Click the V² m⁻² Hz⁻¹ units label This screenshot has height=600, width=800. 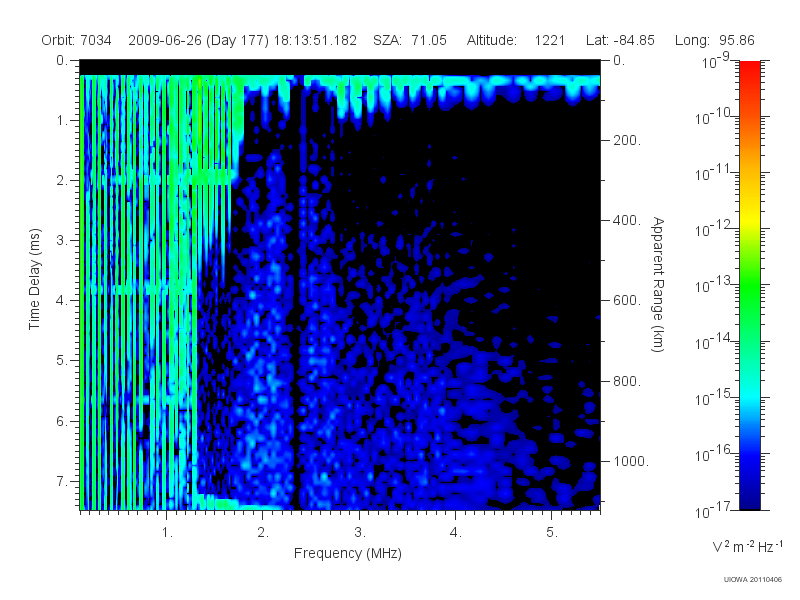coord(747,546)
